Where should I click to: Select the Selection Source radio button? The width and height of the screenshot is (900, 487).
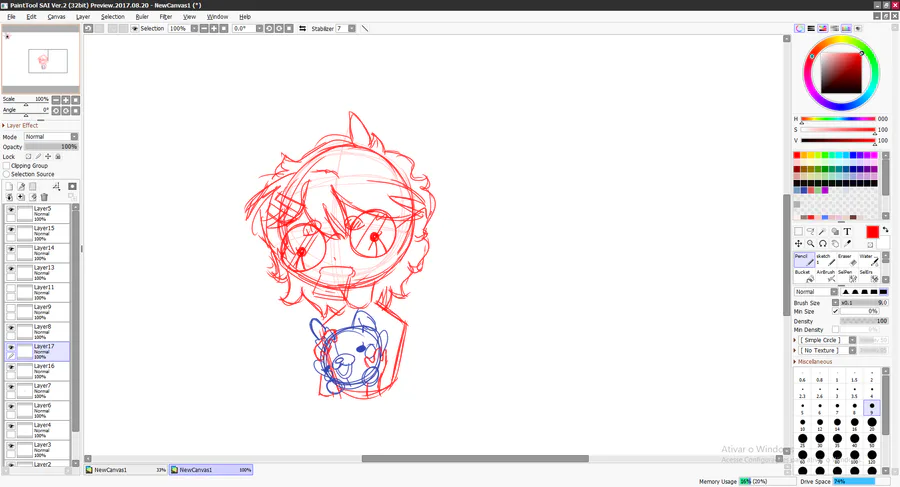[7, 174]
